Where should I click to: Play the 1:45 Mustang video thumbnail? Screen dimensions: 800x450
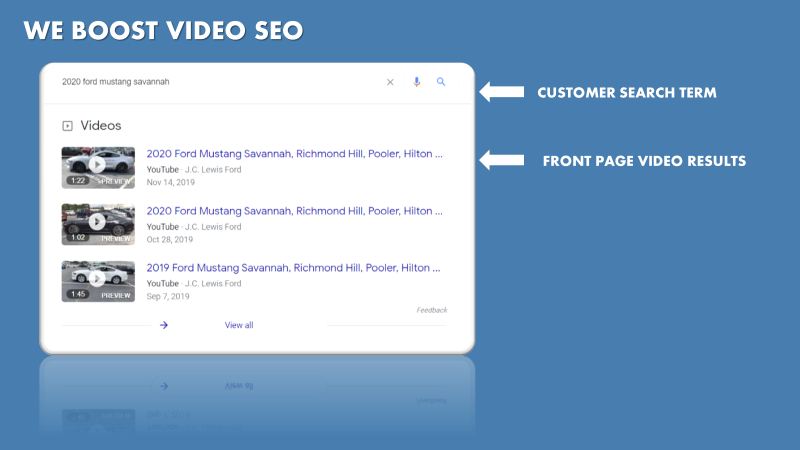click(x=98, y=282)
